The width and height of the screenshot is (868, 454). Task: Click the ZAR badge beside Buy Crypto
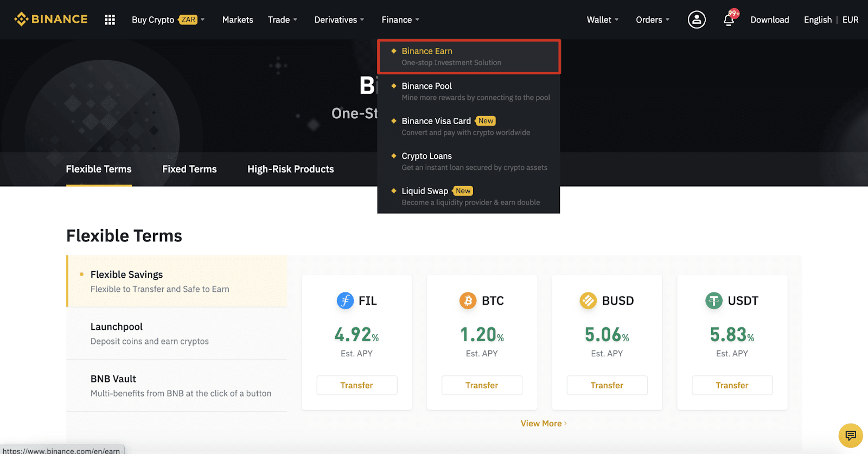(188, 20)
